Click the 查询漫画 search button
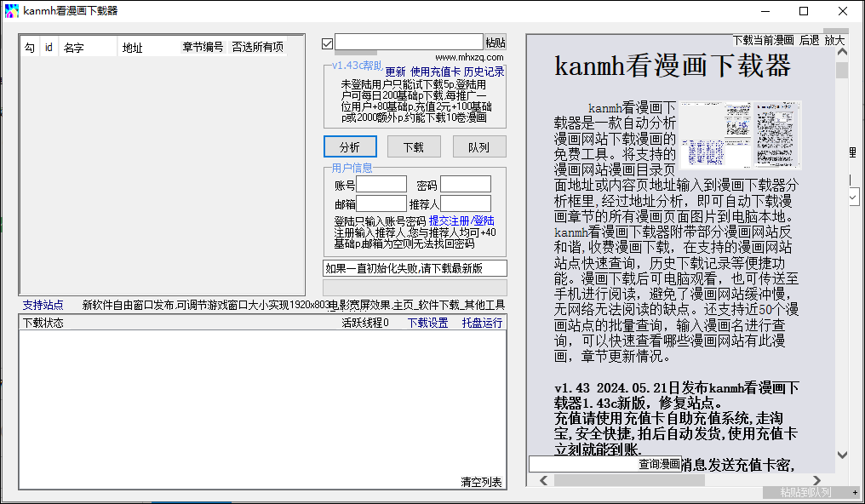The image size is (865, 504). [659, 464]
